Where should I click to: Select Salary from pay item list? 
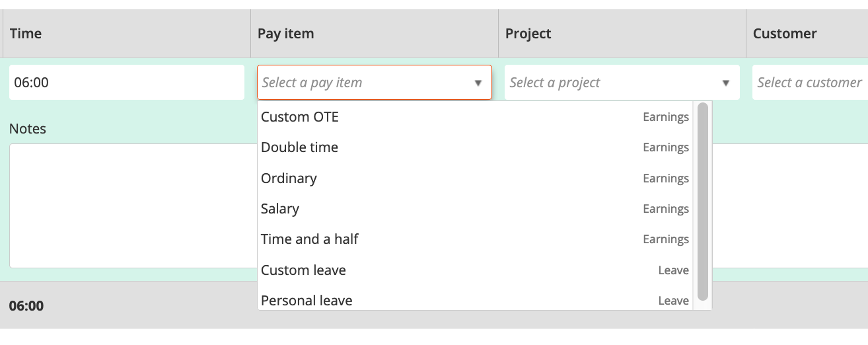475,209
